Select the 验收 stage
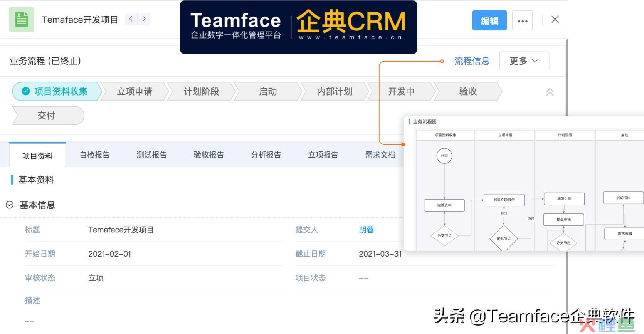The width and height of the screenshot is (644, 334). coord(468,91)
